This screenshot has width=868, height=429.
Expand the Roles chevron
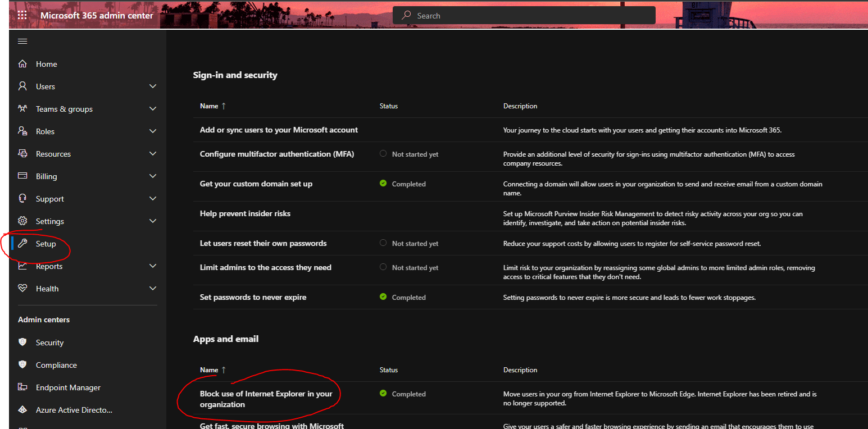153,131
